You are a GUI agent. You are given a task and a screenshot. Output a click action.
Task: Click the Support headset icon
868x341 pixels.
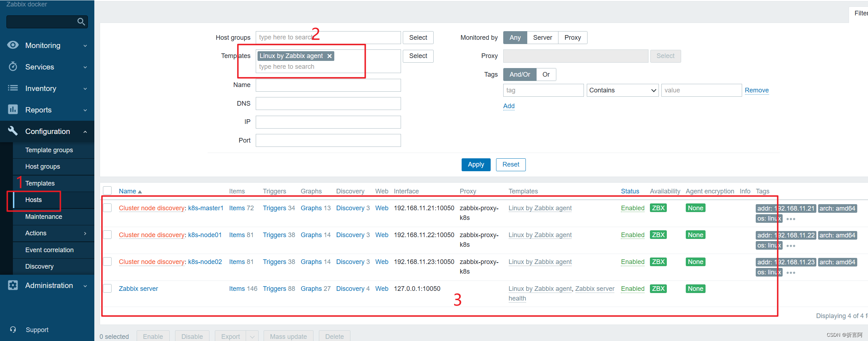click(13, 330)
